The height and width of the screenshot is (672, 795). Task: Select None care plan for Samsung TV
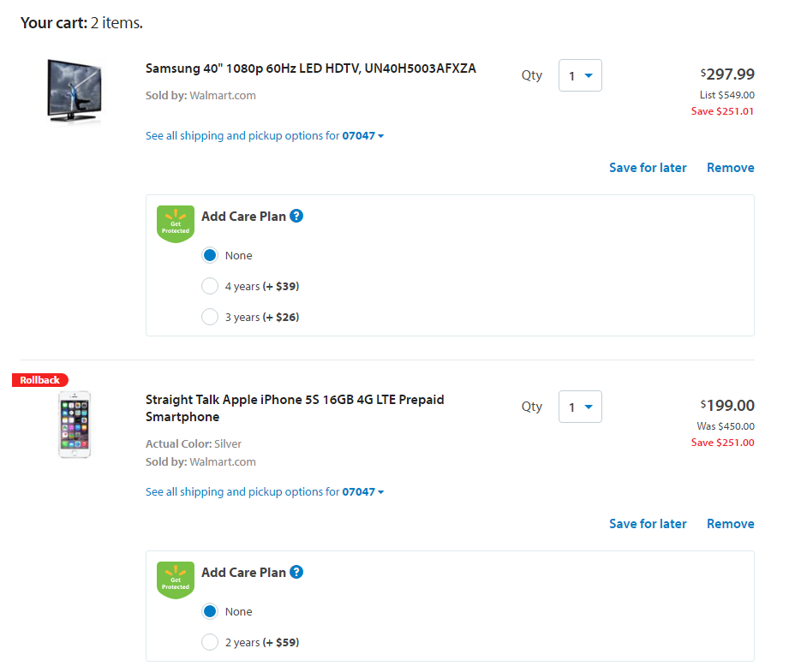coord(210,255)
